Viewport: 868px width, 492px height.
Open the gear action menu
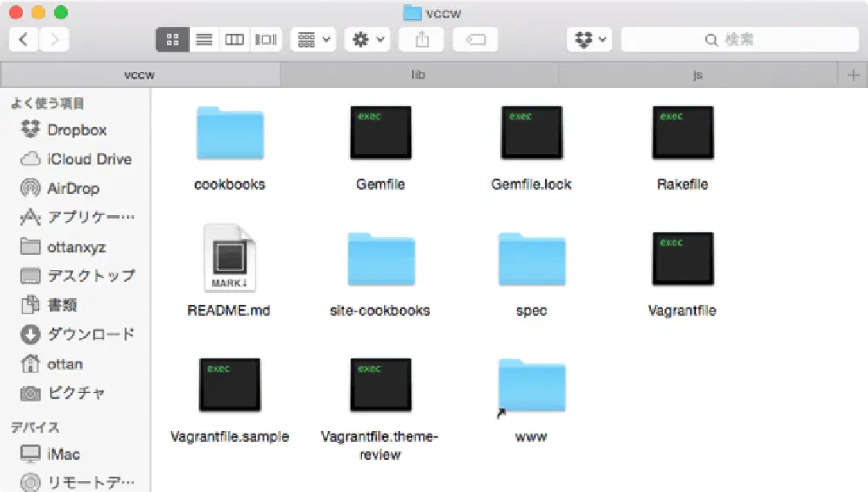[369, 39]
